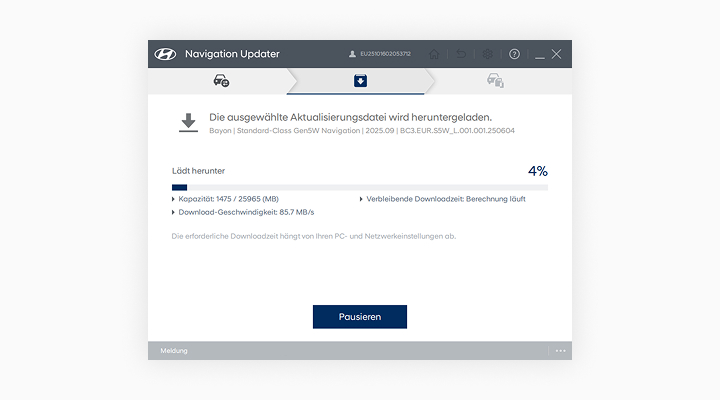The image size is (720, 400).
Task: Click the large download arrow icon
Action: pyautogui.click(x=187, y=123)
